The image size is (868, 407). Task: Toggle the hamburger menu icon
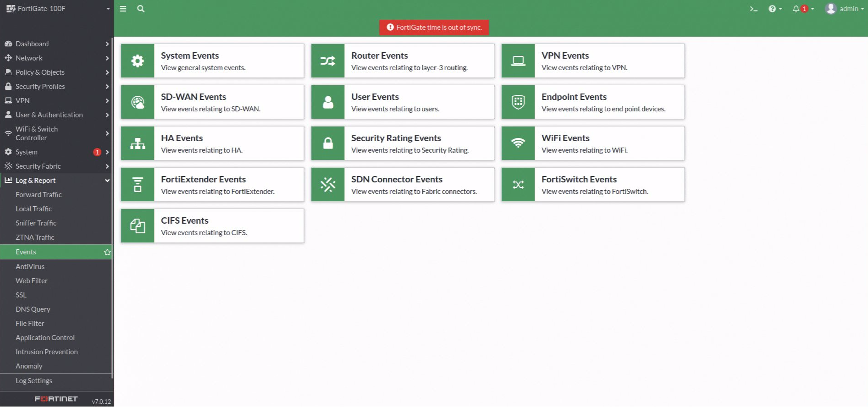point(123,9)
